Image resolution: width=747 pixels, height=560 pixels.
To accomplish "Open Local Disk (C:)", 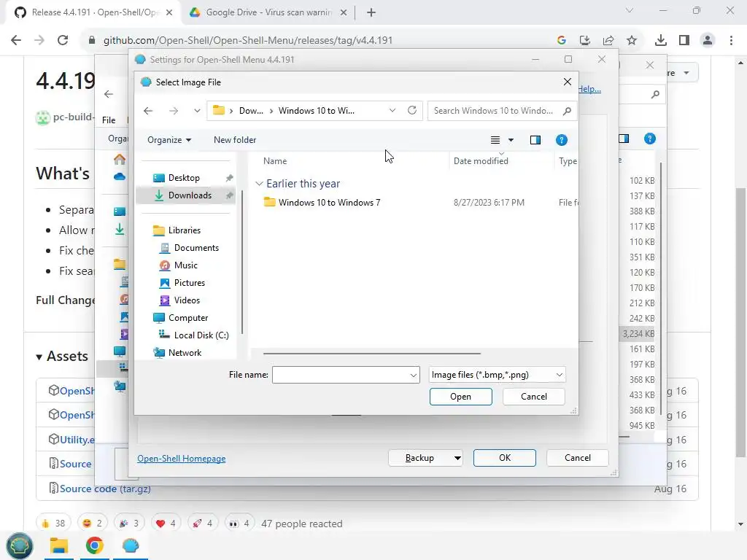I will [201, 335].
